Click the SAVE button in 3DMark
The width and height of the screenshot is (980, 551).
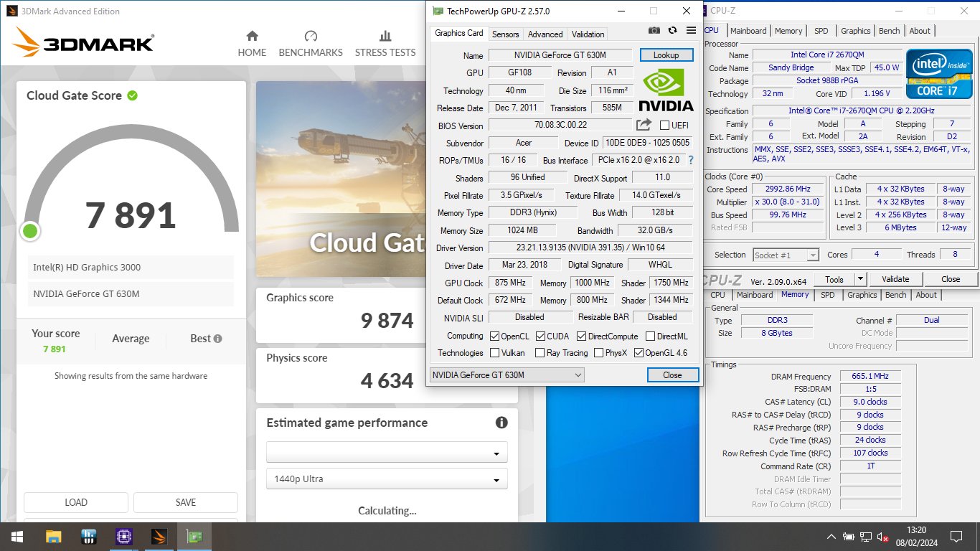pos(186,502)
